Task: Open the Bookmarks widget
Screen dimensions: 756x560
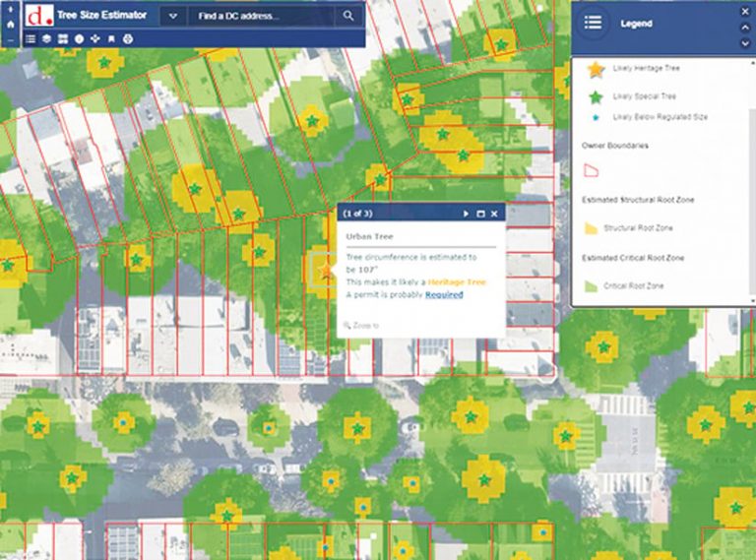Action: coord(111,39)
